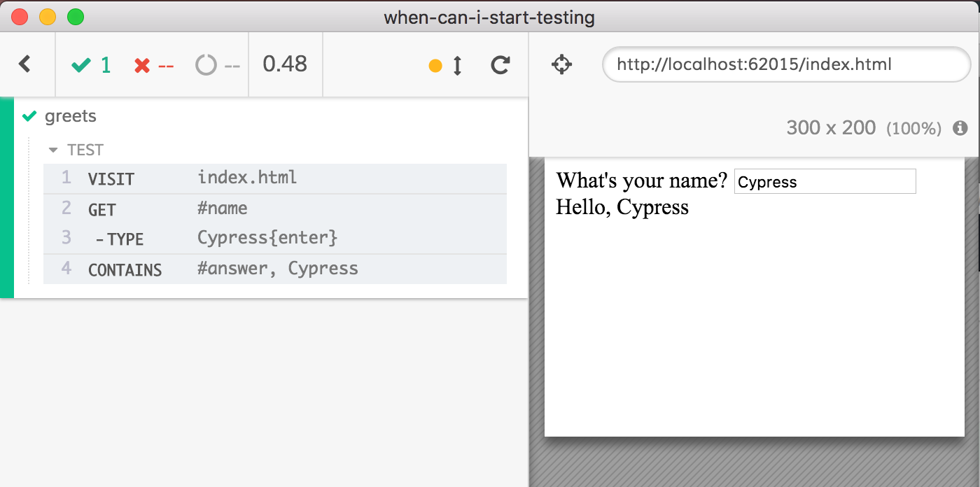
Task: Click the Hello, Cypress greeting text
Action: point(622,207)
